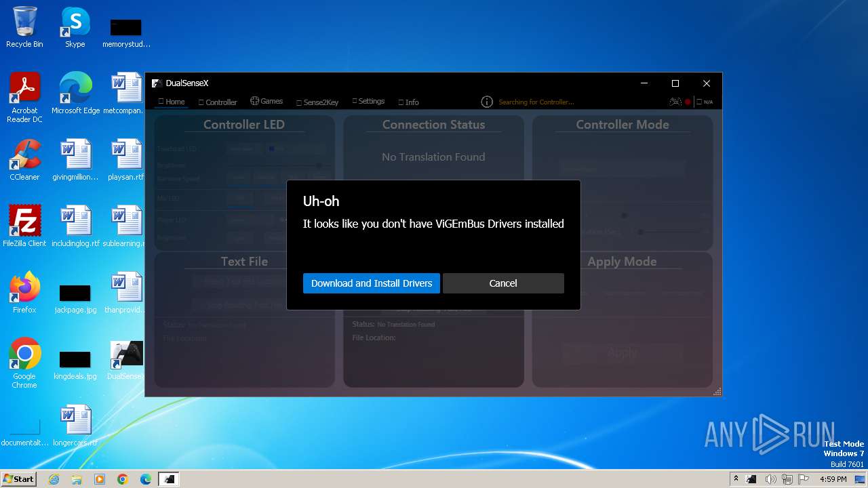Click the info circle status icon
The width and height of the screenshot is (868, 488).
click(487, 102)
